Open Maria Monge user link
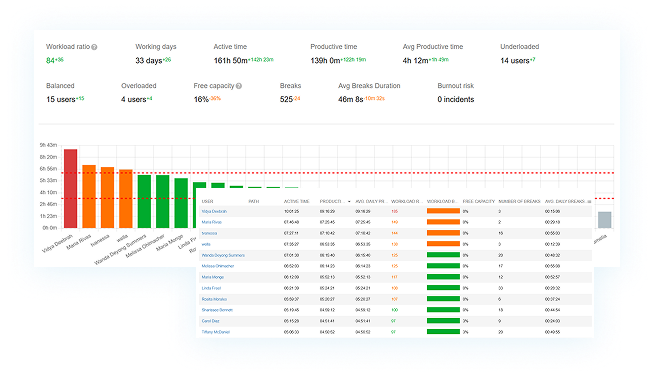The width and height of the screenshot is (654, 376). (x=213, y=277)
